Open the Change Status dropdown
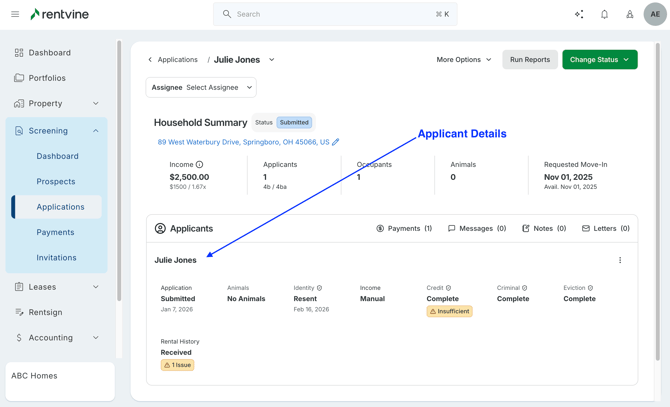 tap(599, 60)
